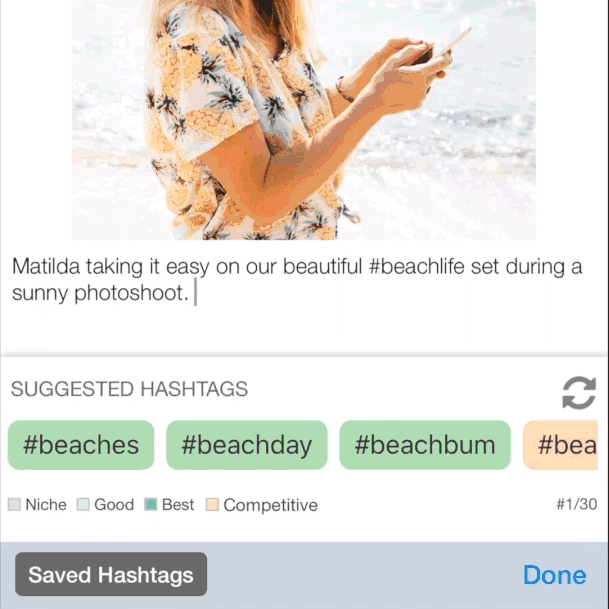Open the Saved Hashtags list
The height and width of the screenshot is (609, 609).
tap(111, 575)
